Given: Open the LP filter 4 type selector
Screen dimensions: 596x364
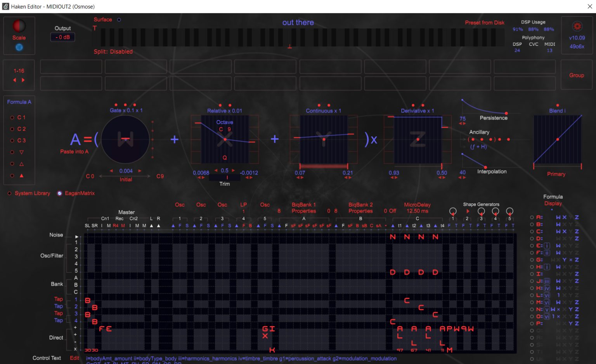Looking at the screenshot, I should [x=243, y=205].
